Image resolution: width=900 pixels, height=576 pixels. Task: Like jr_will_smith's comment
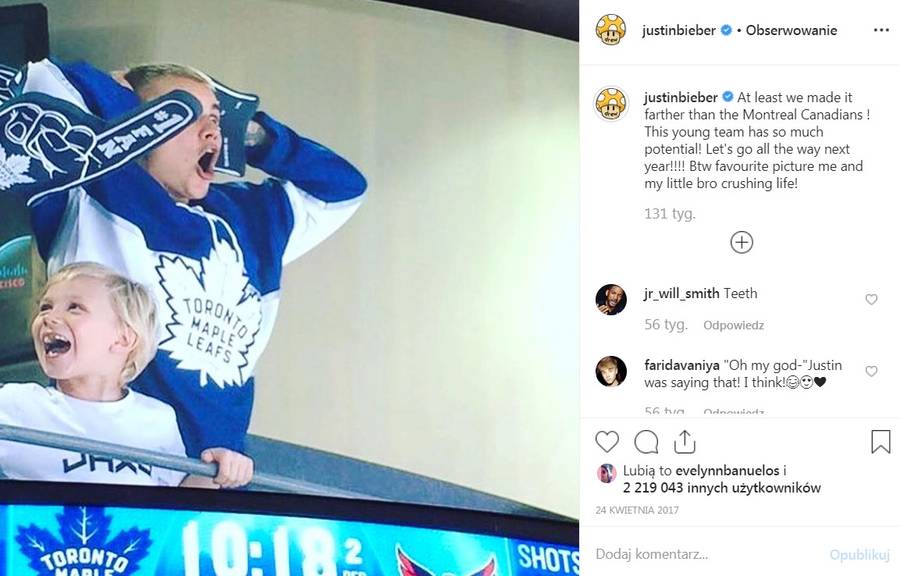[871, 299]
